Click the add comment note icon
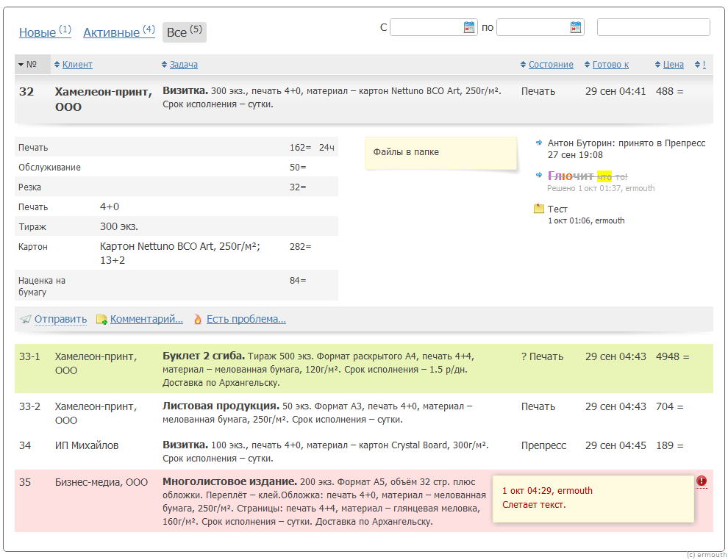The height and width of the screenshot is (560, 728). (x=101, y=320)
